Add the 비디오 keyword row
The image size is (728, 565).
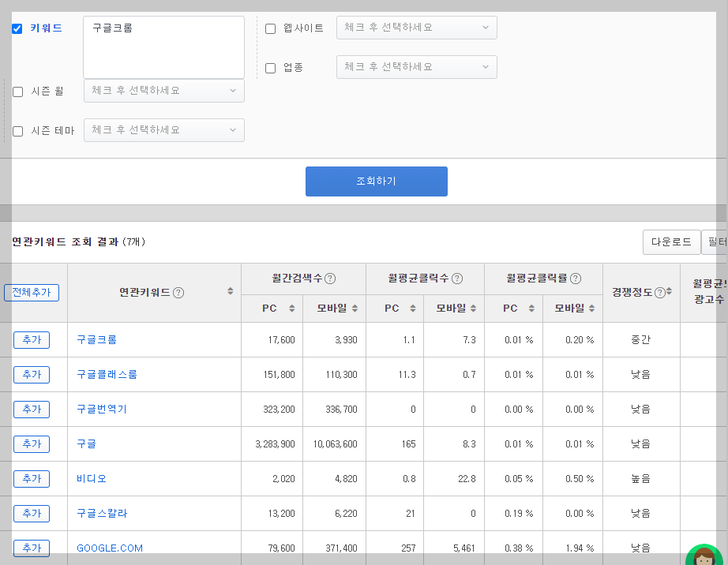tap(32, 479)
